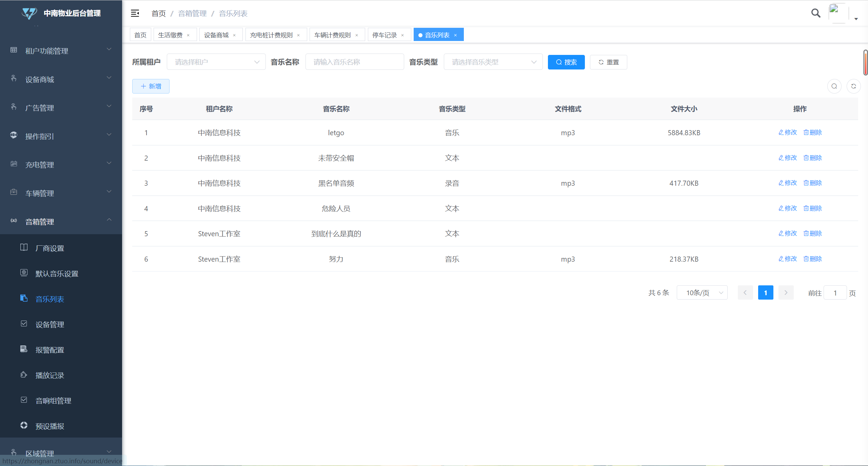Open the header search magnifier icon

click(816, 13)
